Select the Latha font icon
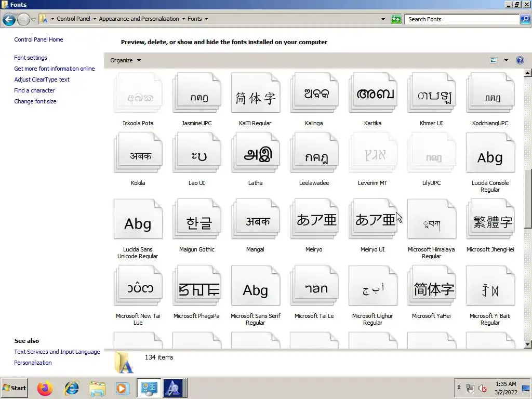The height and width of the screenshot is (399, 532). point(256,152)
